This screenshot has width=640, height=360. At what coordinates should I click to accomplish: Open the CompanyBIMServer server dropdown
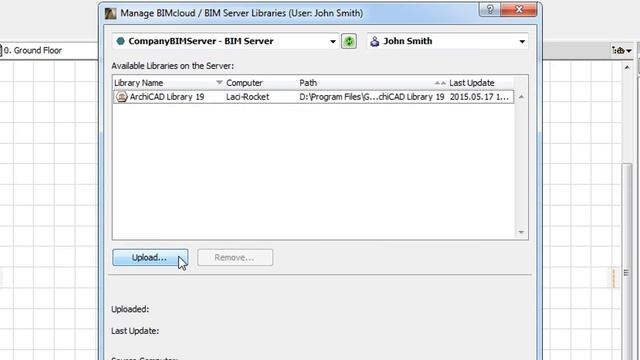point(225,41)
